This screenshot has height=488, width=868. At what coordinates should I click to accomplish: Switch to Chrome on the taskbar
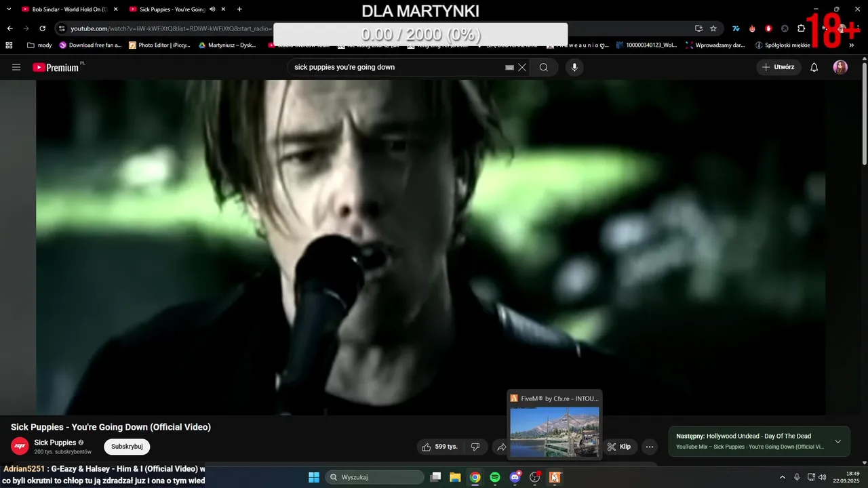pyautogui.click(x=475, y=477)
